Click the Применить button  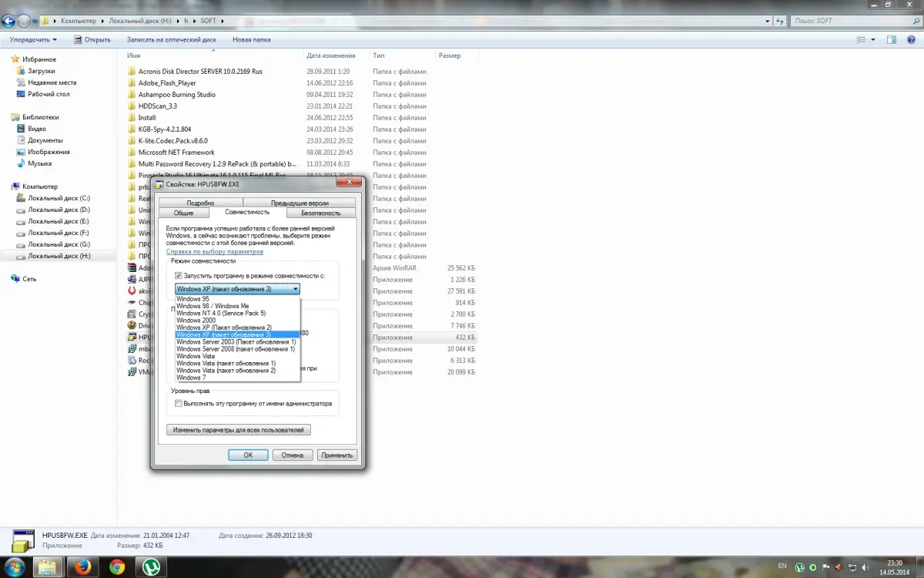pos(337,455)
